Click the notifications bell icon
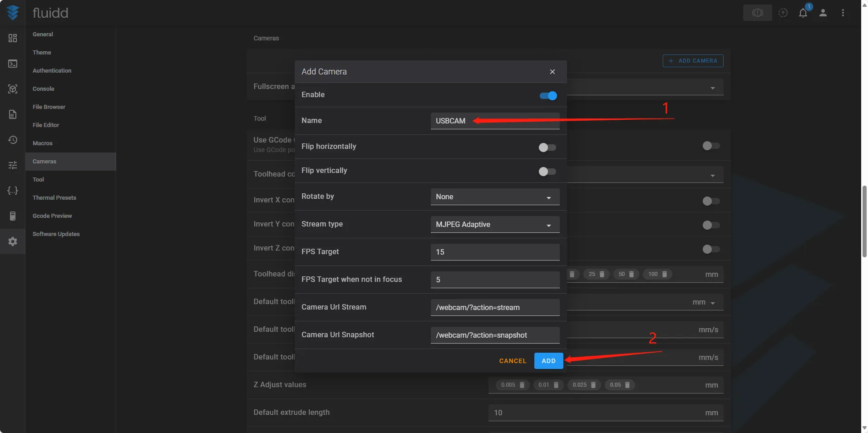 point(803,13)
